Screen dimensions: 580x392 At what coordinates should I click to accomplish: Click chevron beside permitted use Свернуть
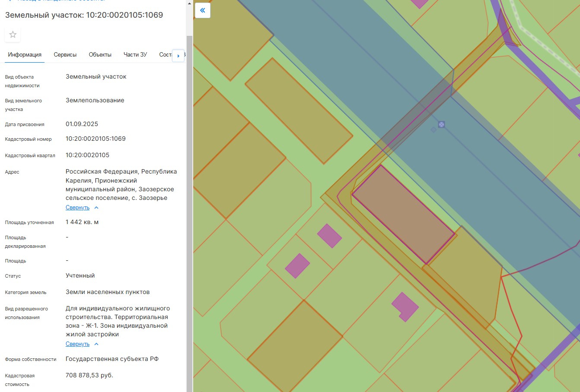pos(96,344)
